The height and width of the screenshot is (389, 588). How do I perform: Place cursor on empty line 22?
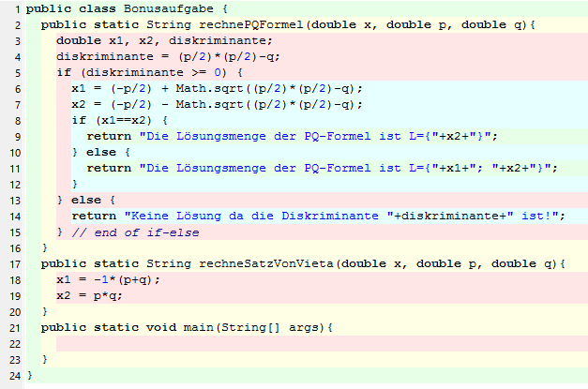point(281,343)
